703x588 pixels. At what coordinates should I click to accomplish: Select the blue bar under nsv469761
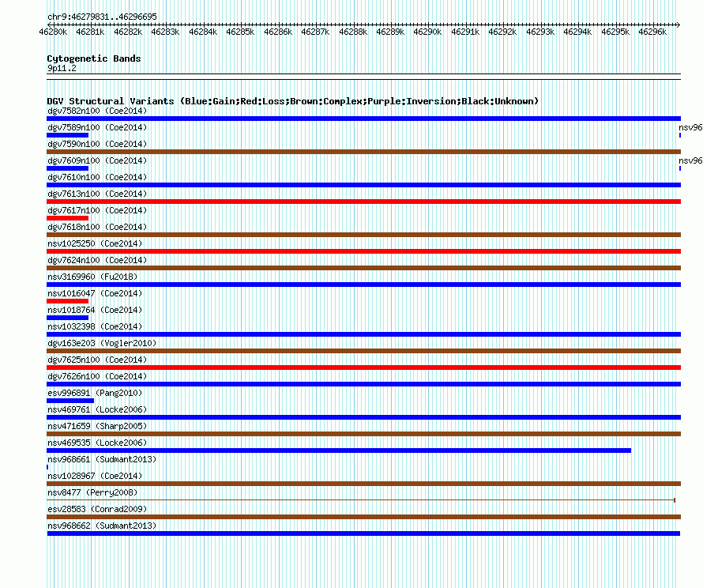[363, 417]
